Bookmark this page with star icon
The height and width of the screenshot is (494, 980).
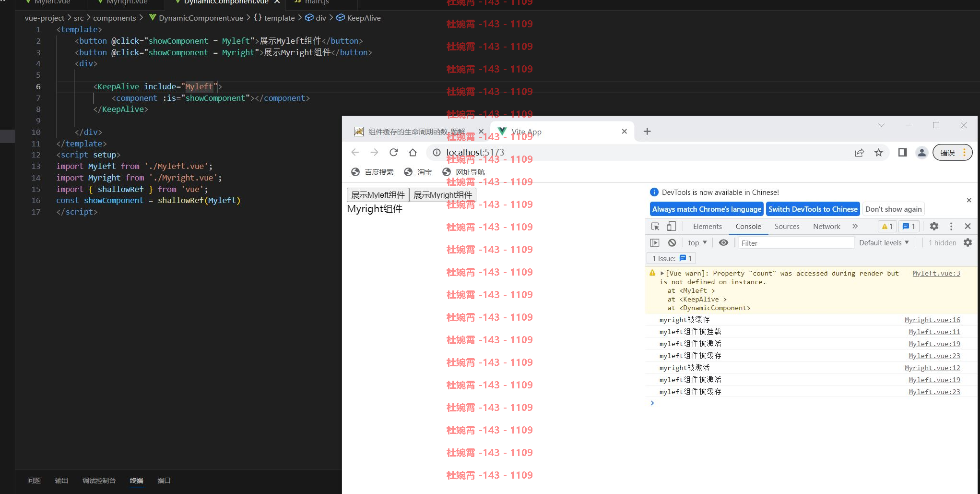click(x=878, y=153)
